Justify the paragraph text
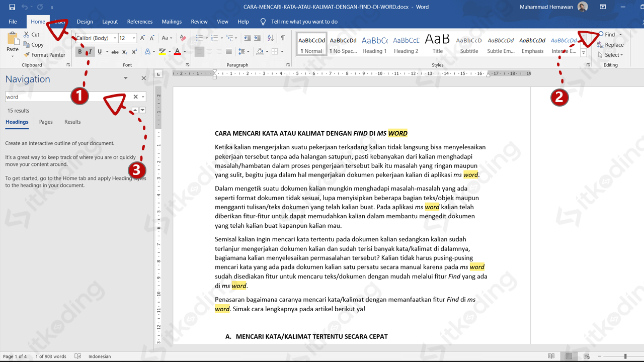This screenshot has width=644, height=362. [x=229, y=52]
